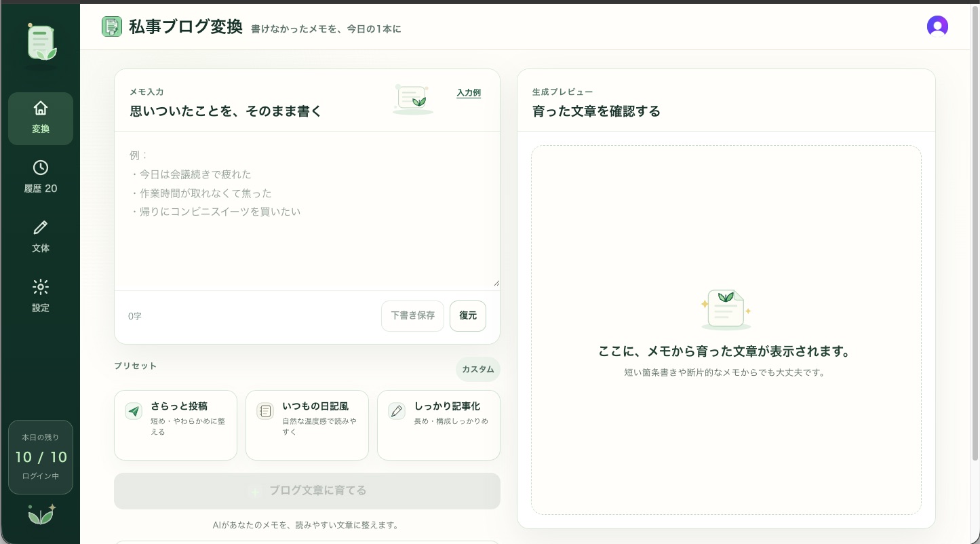Open the 変換 home tab
The height and width of the screenshot is (544, 980).
click(41, 119)
